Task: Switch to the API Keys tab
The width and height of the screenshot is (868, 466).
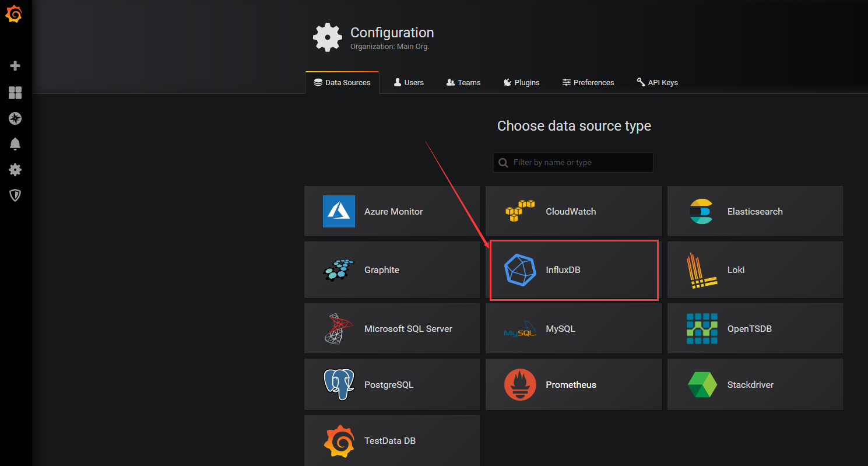Action: 658,83
